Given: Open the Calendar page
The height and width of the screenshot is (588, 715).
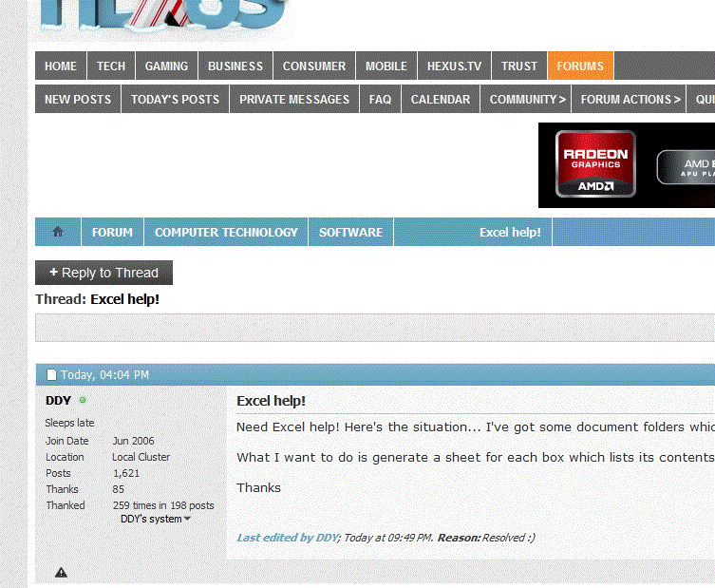Looking at the screenshot, I should point(440,99).
